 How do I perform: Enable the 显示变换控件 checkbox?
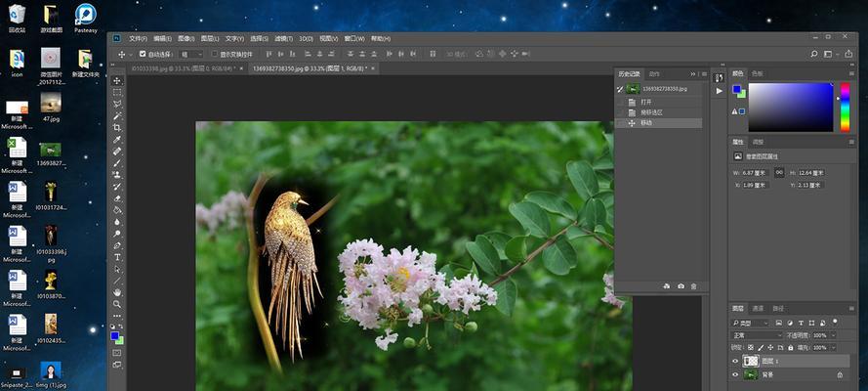pyautogui.click(x=215, y=55)
